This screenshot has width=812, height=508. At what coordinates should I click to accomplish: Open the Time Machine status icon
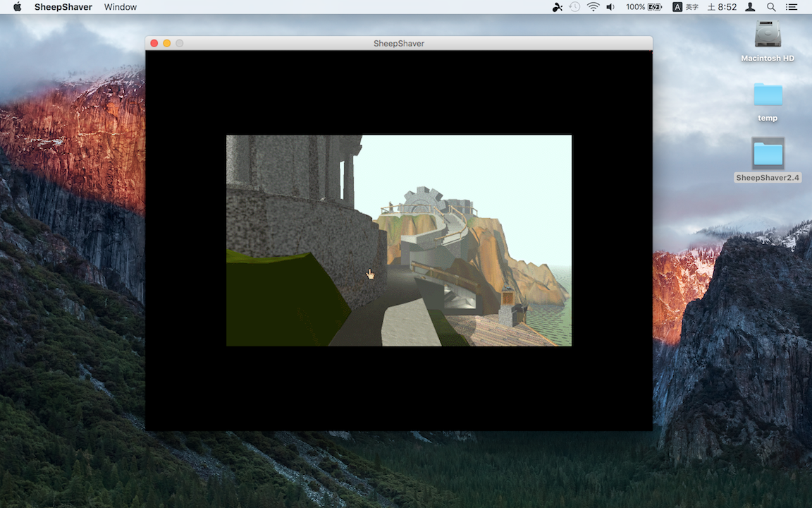pyautogui.click(x=575, y=7)
